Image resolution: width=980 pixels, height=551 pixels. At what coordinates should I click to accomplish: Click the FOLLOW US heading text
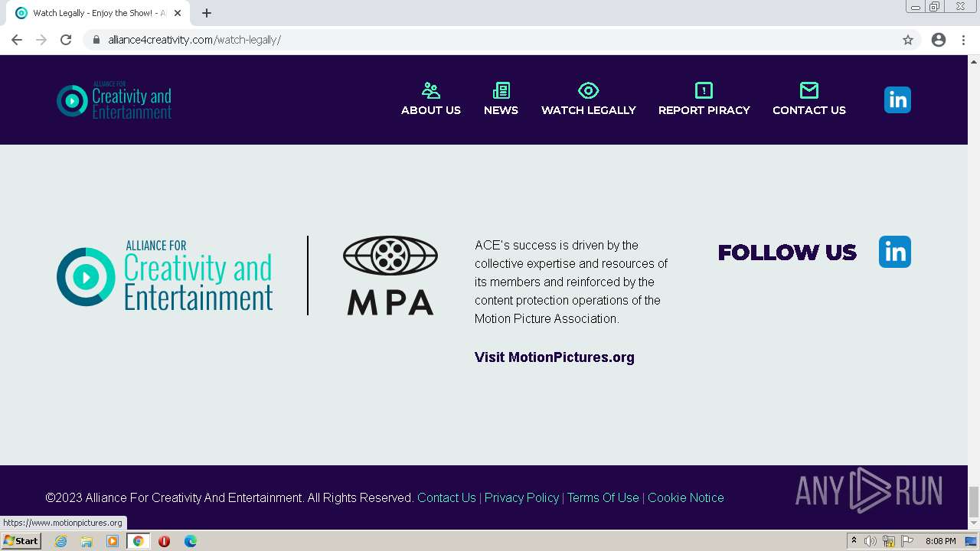[x=787, y=253]
